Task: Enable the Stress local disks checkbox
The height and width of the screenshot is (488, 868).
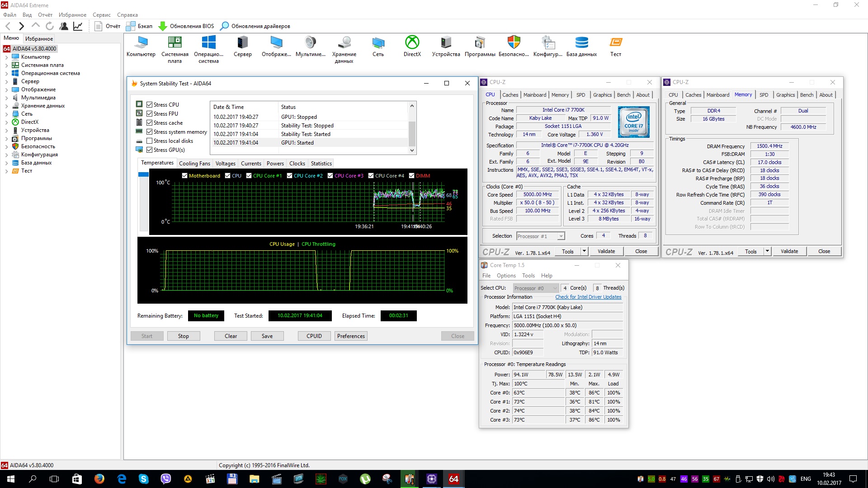Action: (x=150, y=141)
